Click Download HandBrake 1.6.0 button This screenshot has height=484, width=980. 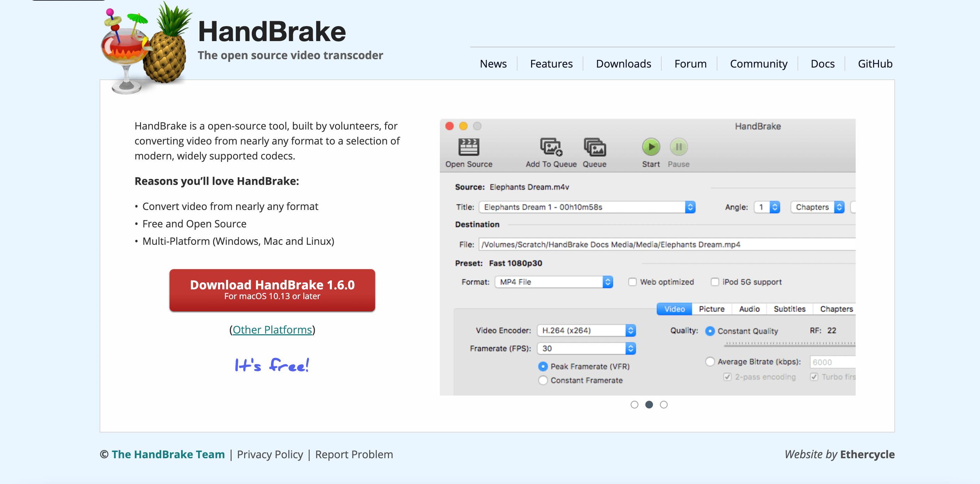pyautogui.click(x=272, y=290)
